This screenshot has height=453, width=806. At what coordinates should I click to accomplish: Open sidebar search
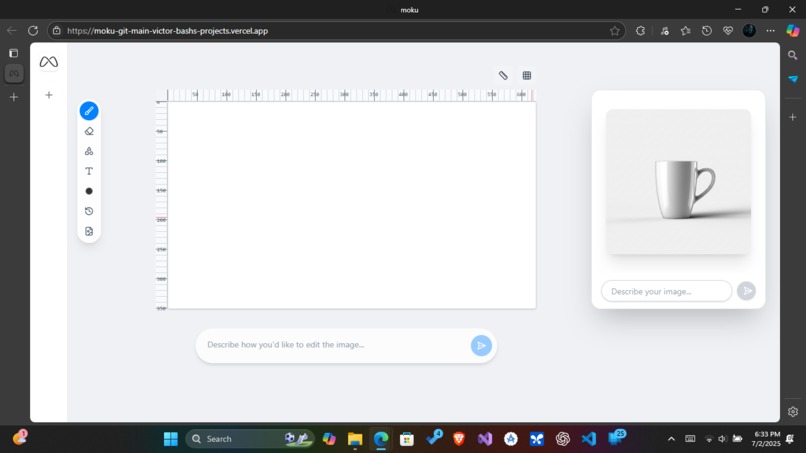click(793, 55)
